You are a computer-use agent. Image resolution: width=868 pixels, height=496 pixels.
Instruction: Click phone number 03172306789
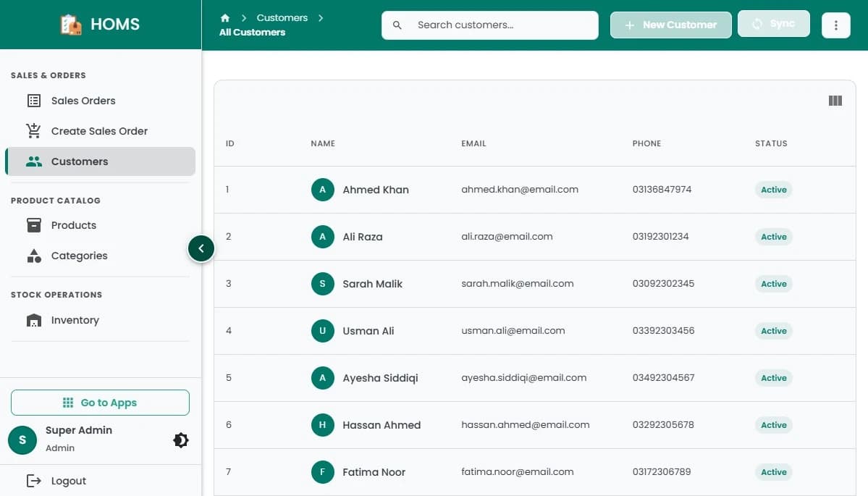point(662,471)
